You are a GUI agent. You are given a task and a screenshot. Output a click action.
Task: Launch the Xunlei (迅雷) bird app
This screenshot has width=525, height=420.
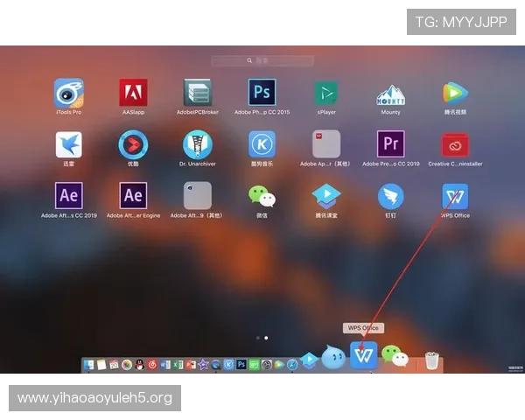[68, 144]
